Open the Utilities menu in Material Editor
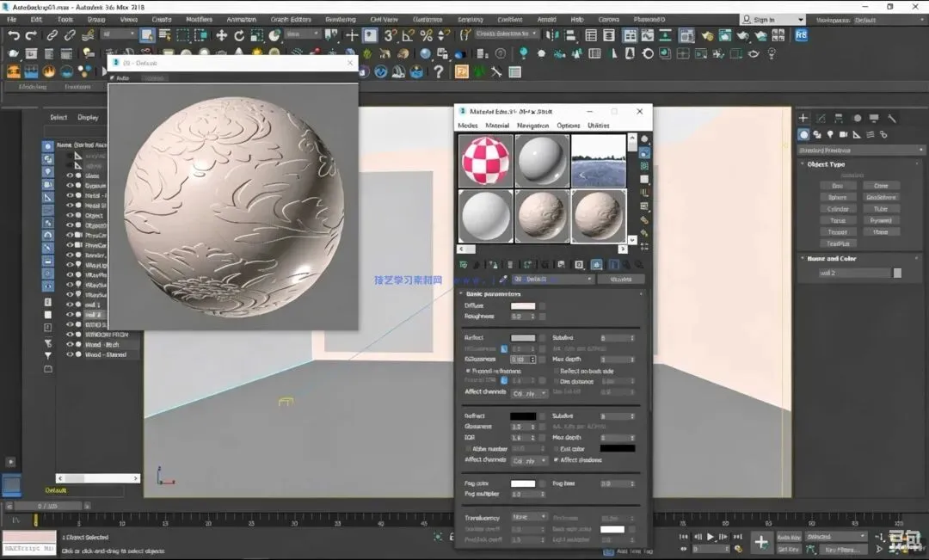This screenshot has height=560, width=929. point(598,126)
